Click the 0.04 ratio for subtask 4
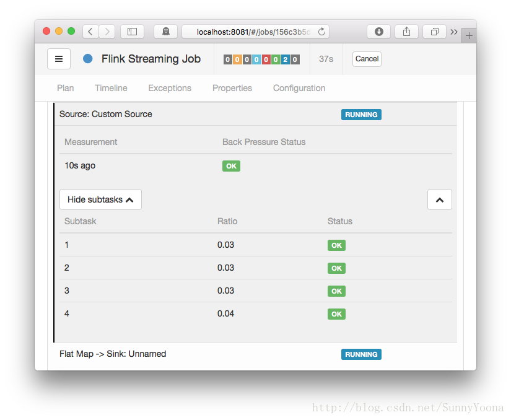The height and width of the screenshot is (420, 511). [225, 314]
